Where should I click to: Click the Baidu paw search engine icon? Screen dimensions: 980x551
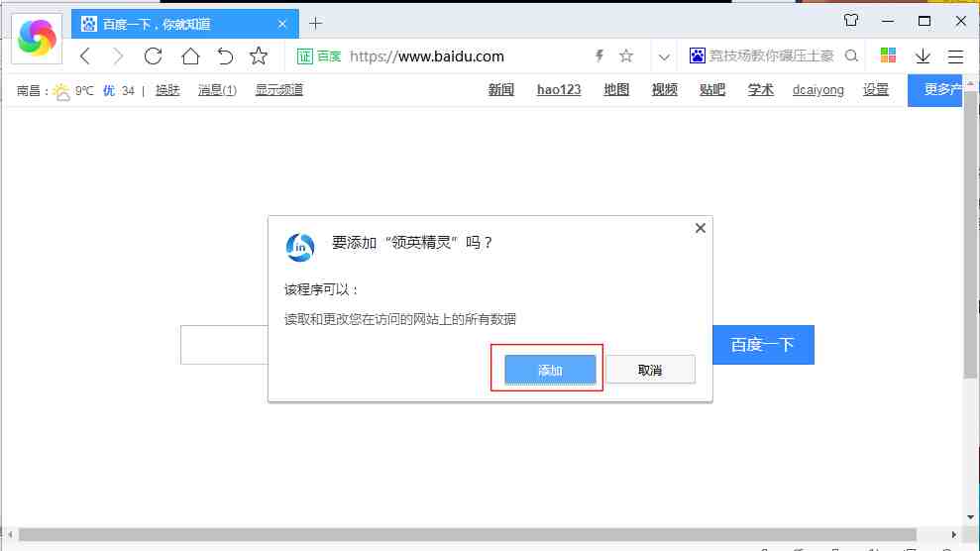pos(697,55)
